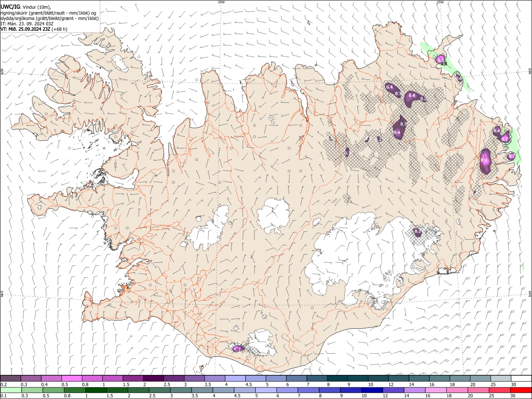The height and width of the screenshot is (399, 532).
Task: Pick the lower legend swatch between 10 and 12
Action: coord(372,390)
